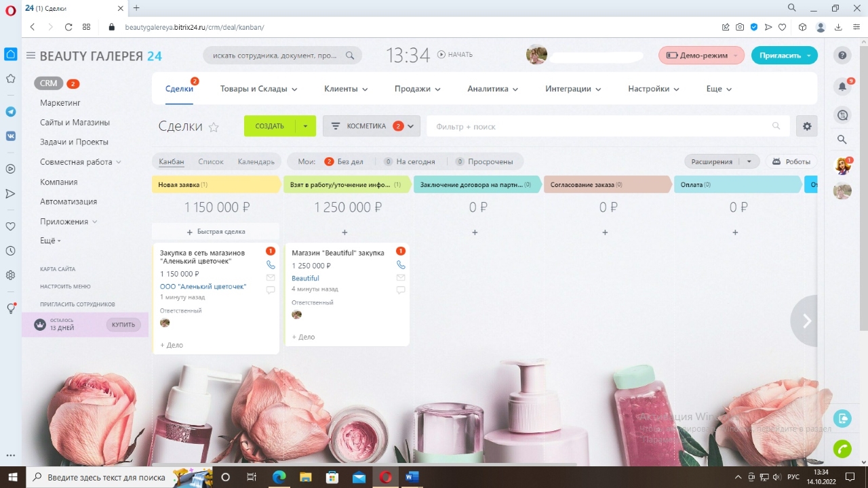The width and height of the screenshot is (868, 488).
Task: Click phone icon on Beautiful закупка deal
Action: 401,265
